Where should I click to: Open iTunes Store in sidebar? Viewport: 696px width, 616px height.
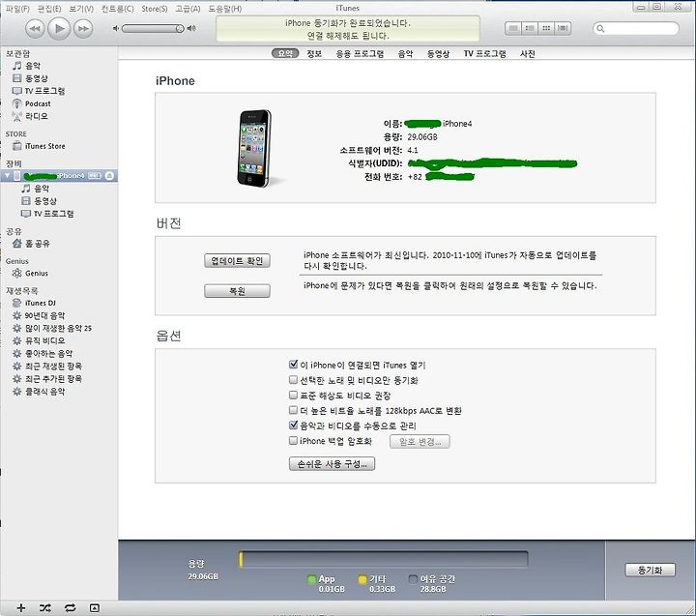point(39,146)
